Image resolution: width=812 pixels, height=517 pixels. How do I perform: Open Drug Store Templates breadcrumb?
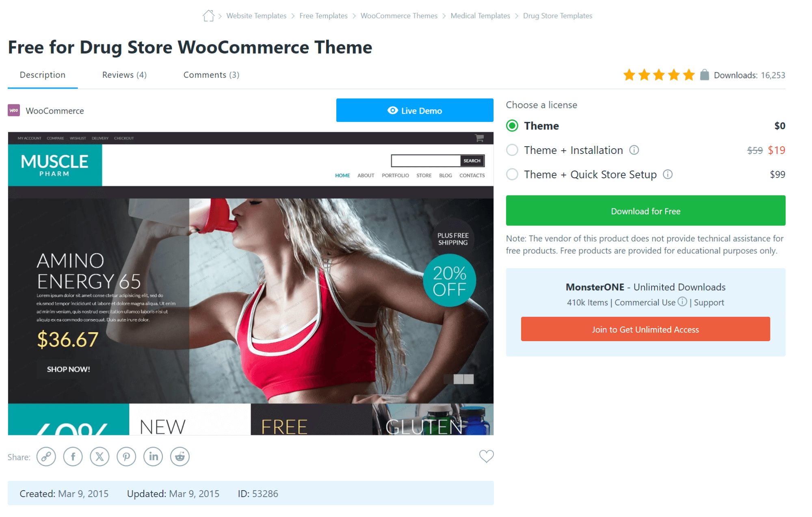[557, 16]
